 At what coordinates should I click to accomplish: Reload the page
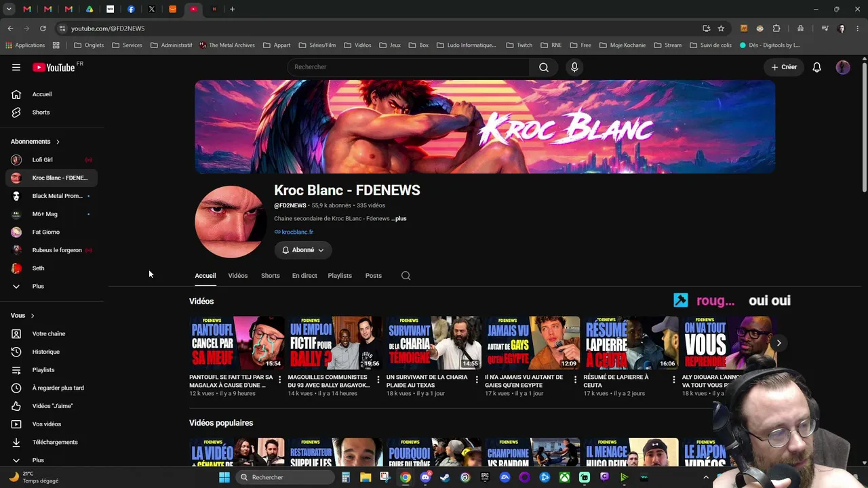(x=43, y=28)
